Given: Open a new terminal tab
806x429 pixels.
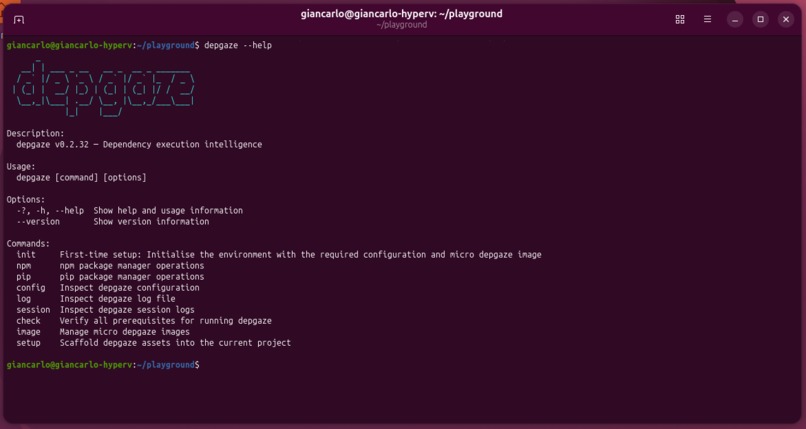Looking at the screenshot, I should (19, 20).
